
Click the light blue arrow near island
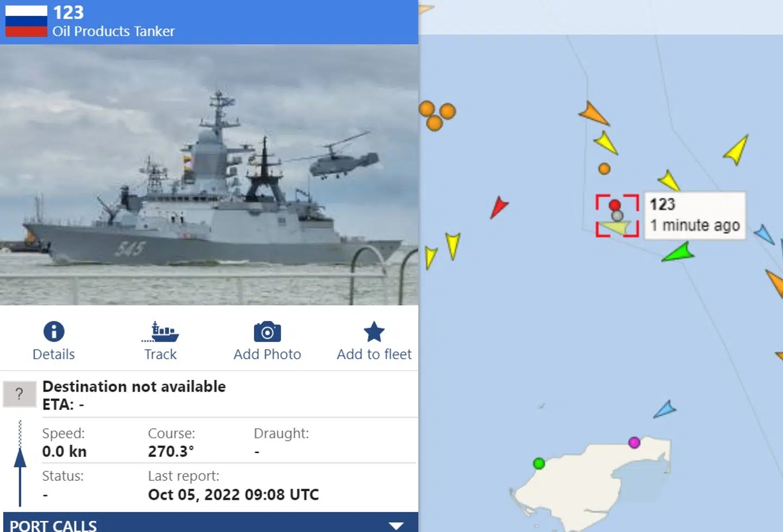[664, 409]
